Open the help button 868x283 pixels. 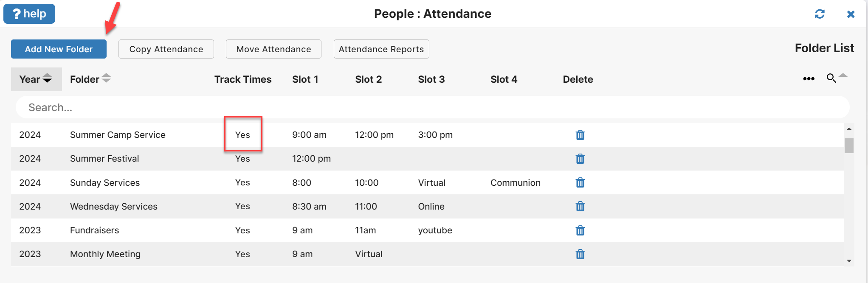[x=29, y=14]
